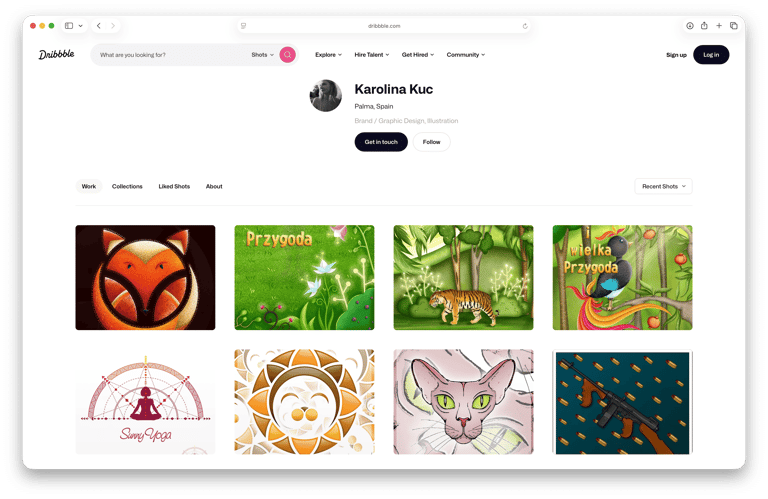Open the Safari downloads icon
This screenshot has height=499, width=768.
(690, 25)
